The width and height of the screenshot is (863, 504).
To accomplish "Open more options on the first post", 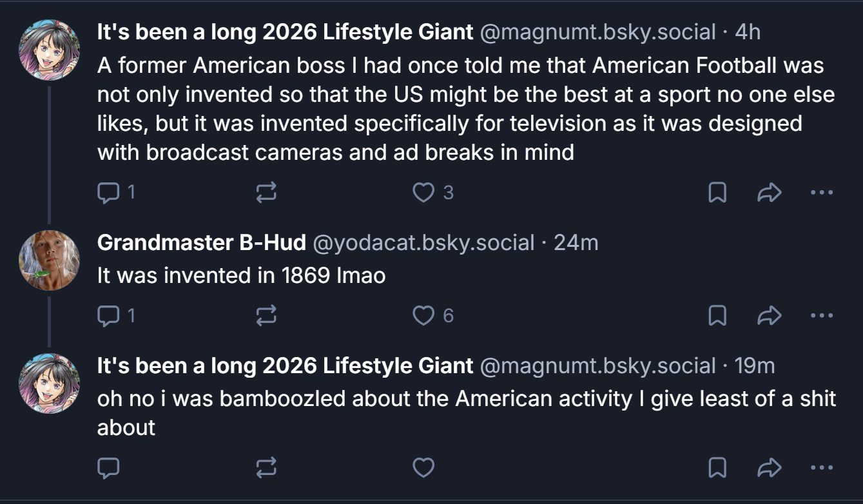I will 821,192.
